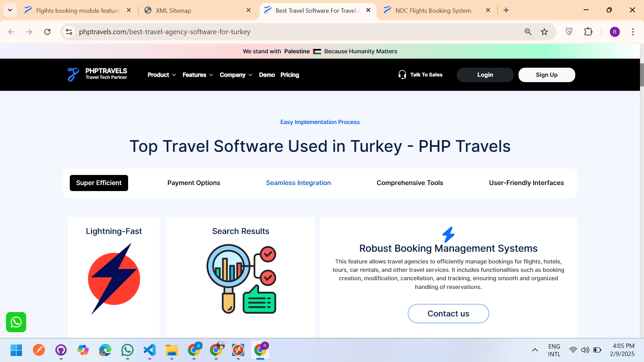Click the browser forward arrow
This screenshot has height=362, width=644.
click(29, 32)
